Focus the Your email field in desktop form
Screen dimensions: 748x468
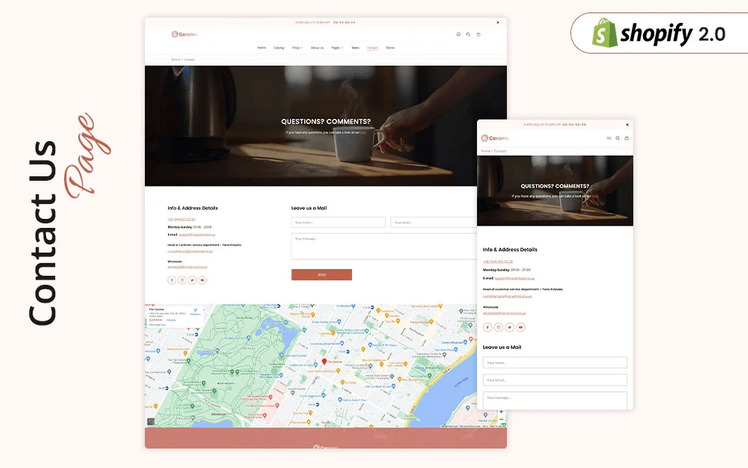(433, 222)
